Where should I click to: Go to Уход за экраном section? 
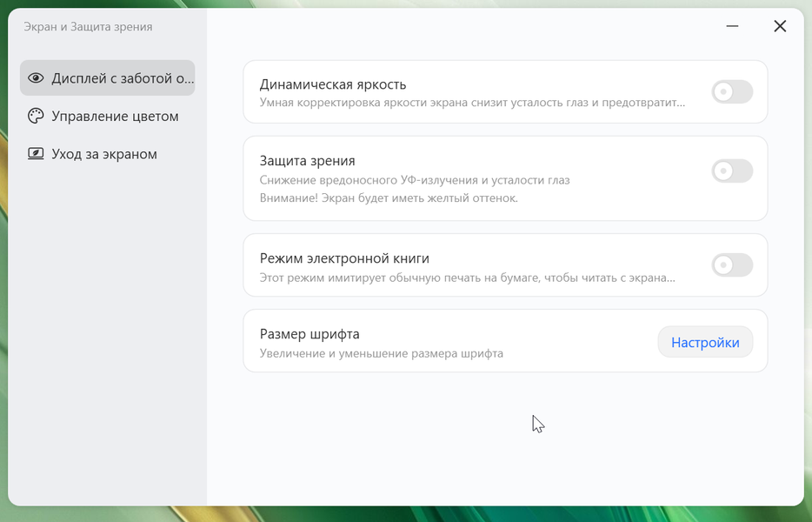[107, 154]
